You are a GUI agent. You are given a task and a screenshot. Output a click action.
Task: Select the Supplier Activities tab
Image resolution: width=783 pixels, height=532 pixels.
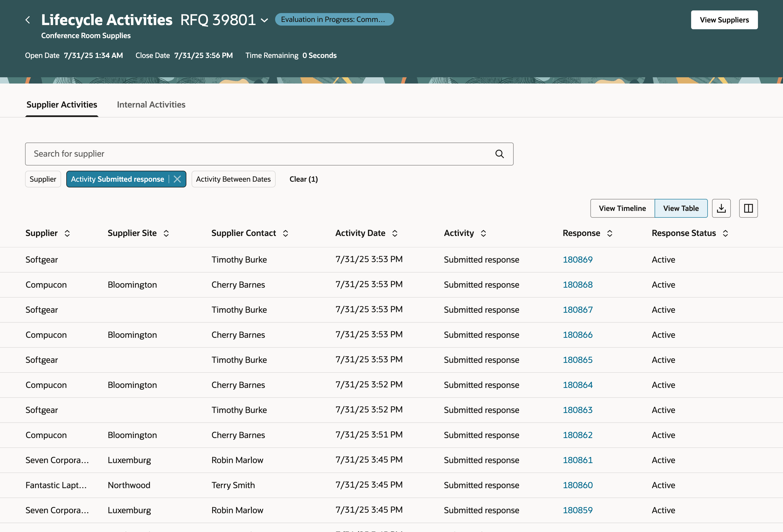tap(62, 105)
